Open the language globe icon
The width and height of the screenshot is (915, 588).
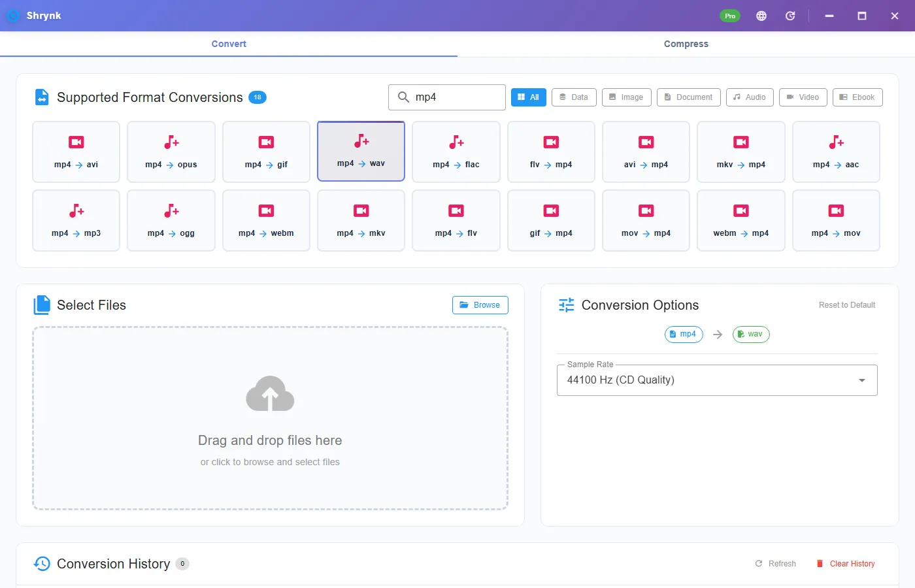click(761, 16)
